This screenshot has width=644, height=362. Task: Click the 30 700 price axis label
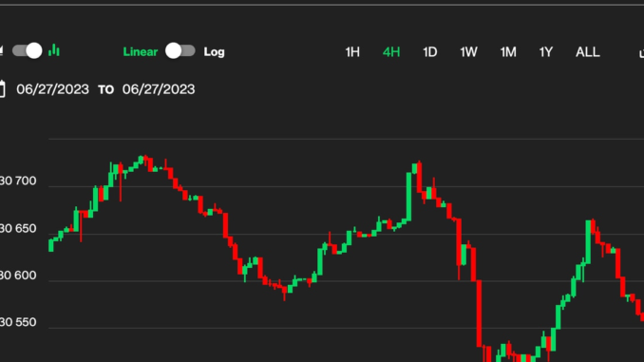tap(18, 181)
